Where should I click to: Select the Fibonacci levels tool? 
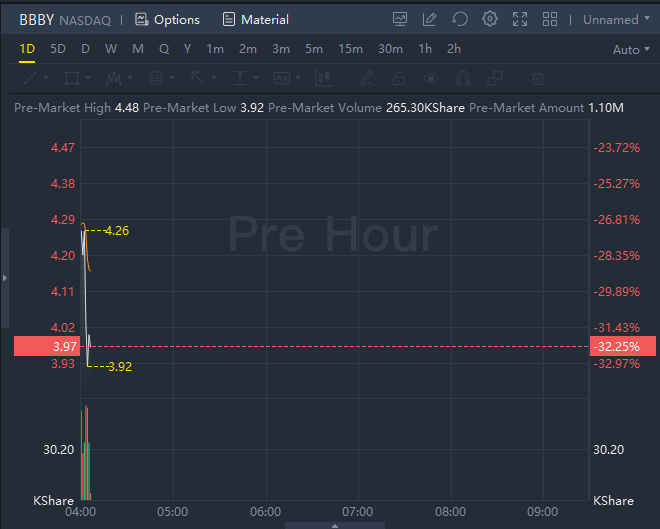coord(156,78)
